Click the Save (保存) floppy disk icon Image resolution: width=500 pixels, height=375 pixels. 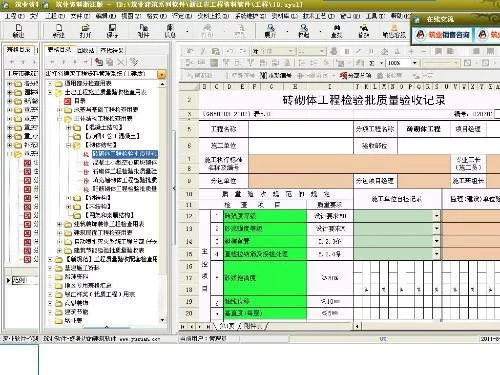coord(112,30)
